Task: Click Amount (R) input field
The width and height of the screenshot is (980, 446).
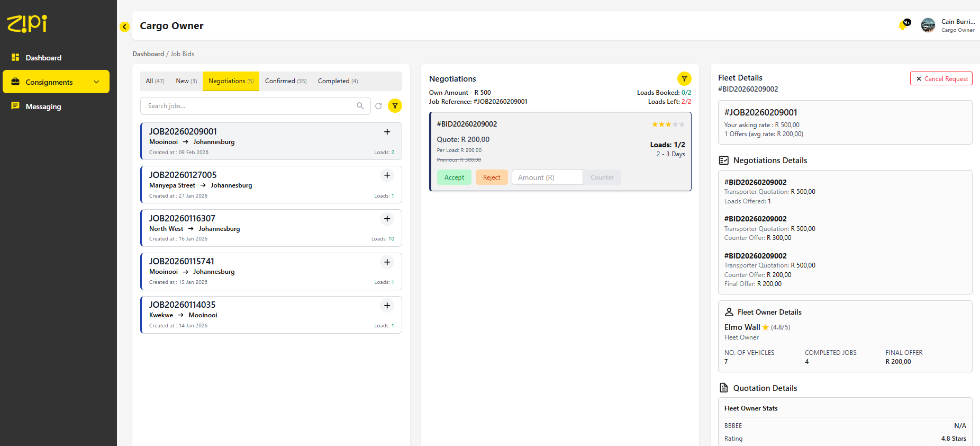Action: tap(547, 177)
